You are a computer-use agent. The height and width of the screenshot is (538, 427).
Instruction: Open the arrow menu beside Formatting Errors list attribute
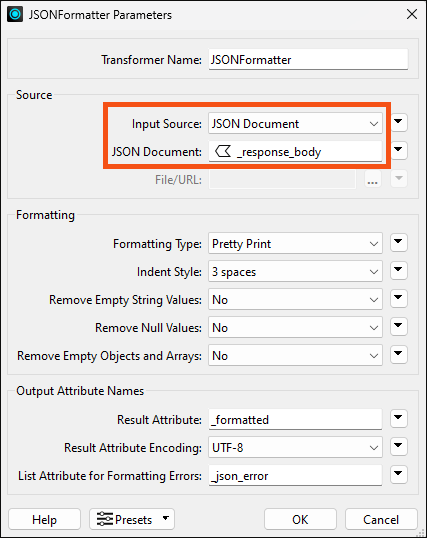pos(399,475)
